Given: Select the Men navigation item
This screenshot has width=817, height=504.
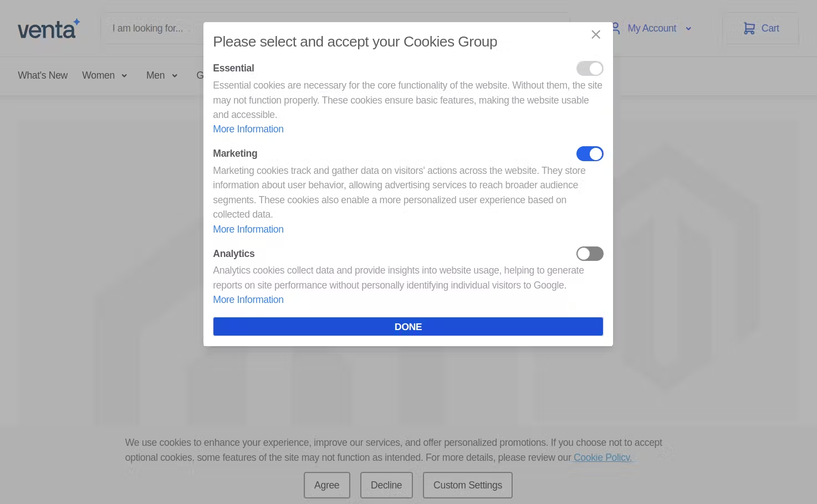Looking at the screenshot, I should click(x=156, y=75).
